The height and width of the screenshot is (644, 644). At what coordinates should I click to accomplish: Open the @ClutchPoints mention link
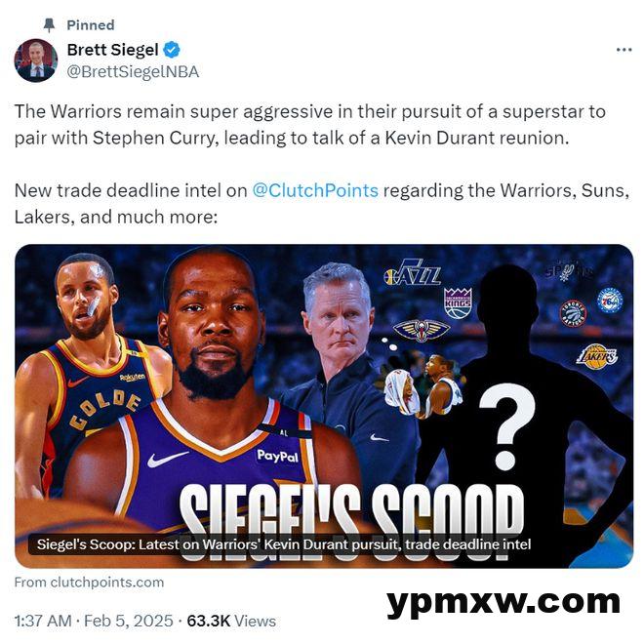(x=315, y=190)
